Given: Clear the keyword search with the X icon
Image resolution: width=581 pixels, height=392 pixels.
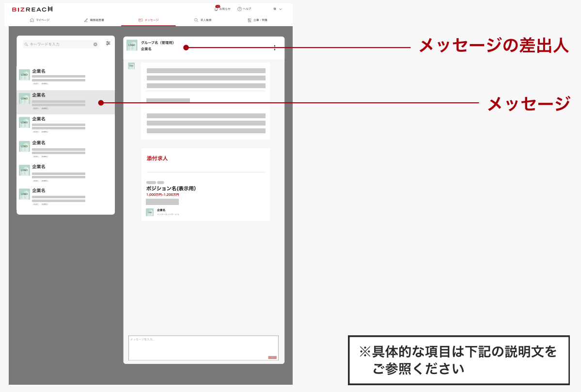Looking at the screenshot, I should pos(95,44).
